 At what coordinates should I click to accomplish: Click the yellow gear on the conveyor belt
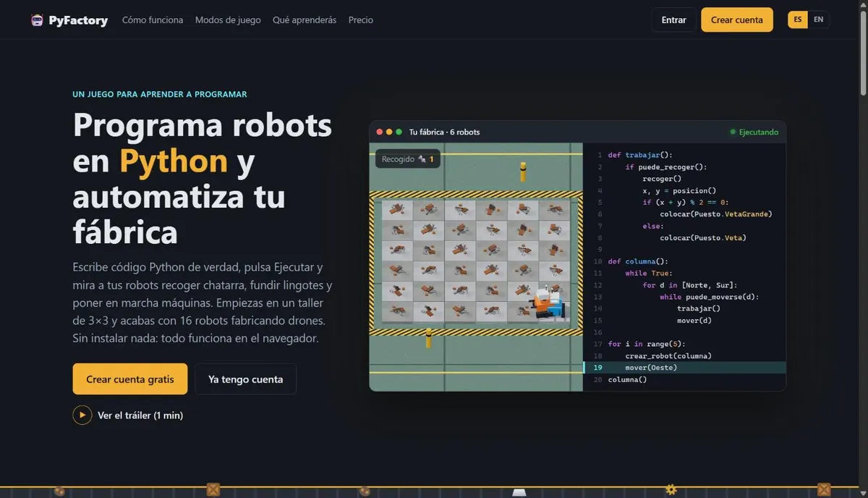pyautogui.click(x=671, y=490)
